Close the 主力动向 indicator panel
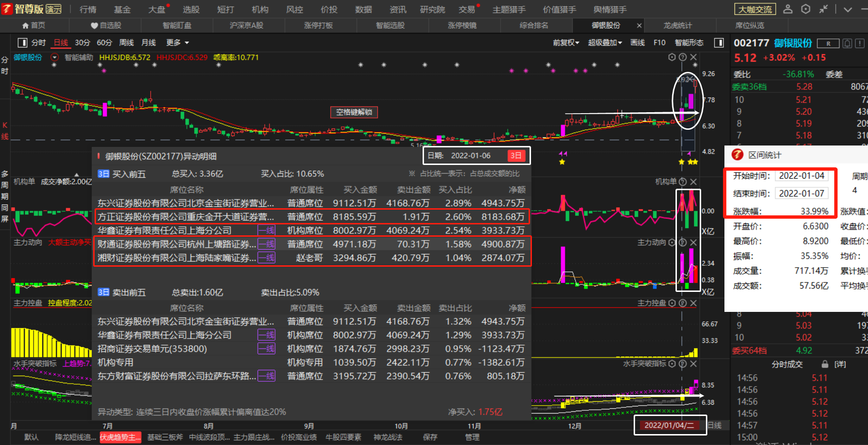The image size is (868, 445). [694, 242]
